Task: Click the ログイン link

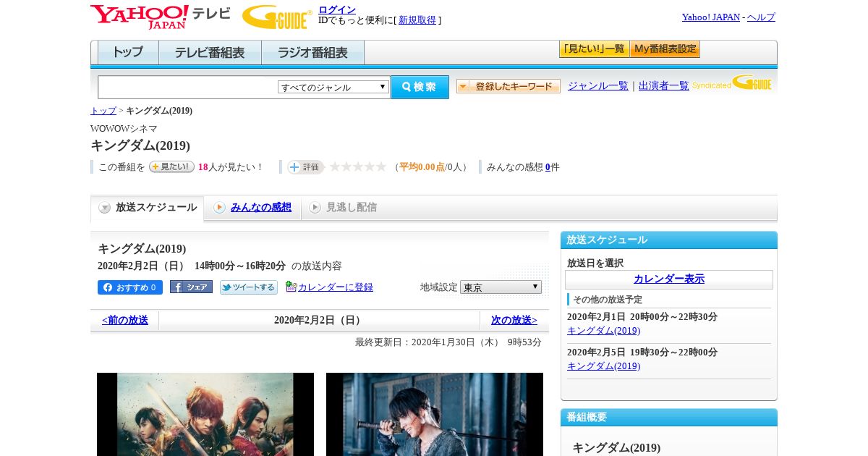Action: (x=337, y=9)
